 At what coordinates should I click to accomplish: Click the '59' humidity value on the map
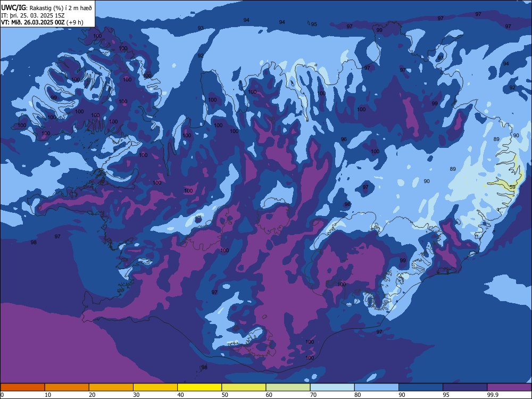pos(512,187)
